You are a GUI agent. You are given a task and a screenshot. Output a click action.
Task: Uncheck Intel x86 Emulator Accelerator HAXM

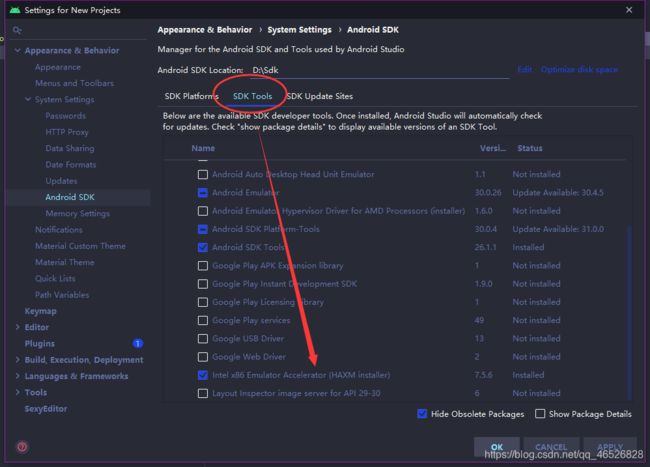(203, 375)
